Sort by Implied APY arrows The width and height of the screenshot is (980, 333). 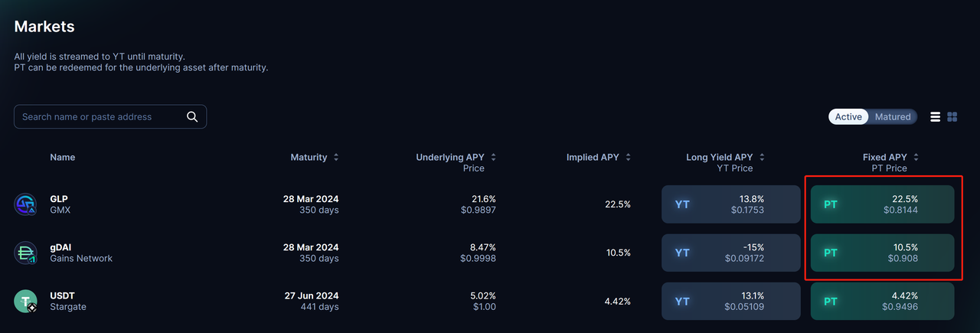pos(629,158)
